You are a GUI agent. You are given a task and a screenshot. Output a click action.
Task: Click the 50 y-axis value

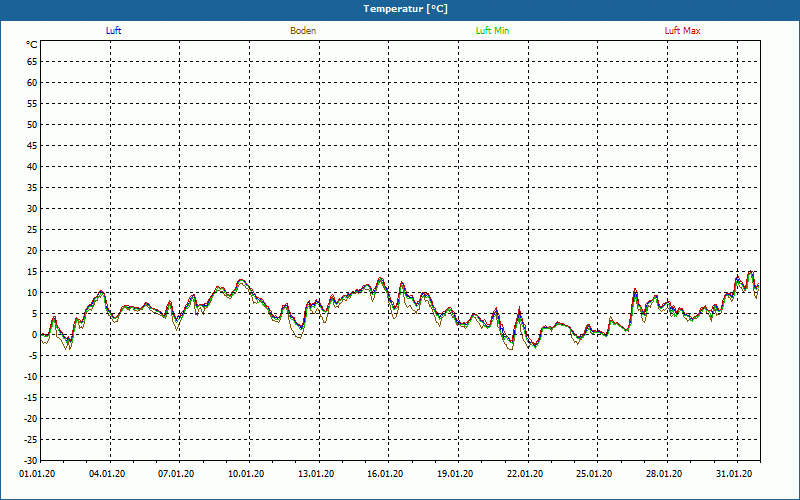[x=32, y=124]
